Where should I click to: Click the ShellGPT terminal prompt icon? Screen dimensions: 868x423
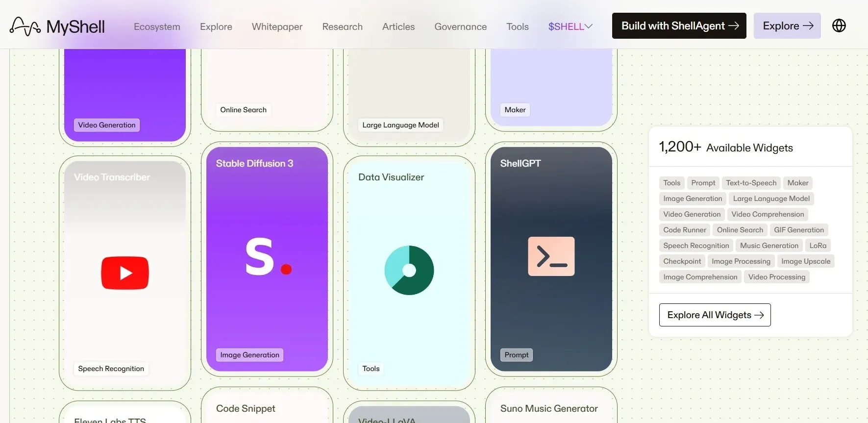[x=551, y=256]
